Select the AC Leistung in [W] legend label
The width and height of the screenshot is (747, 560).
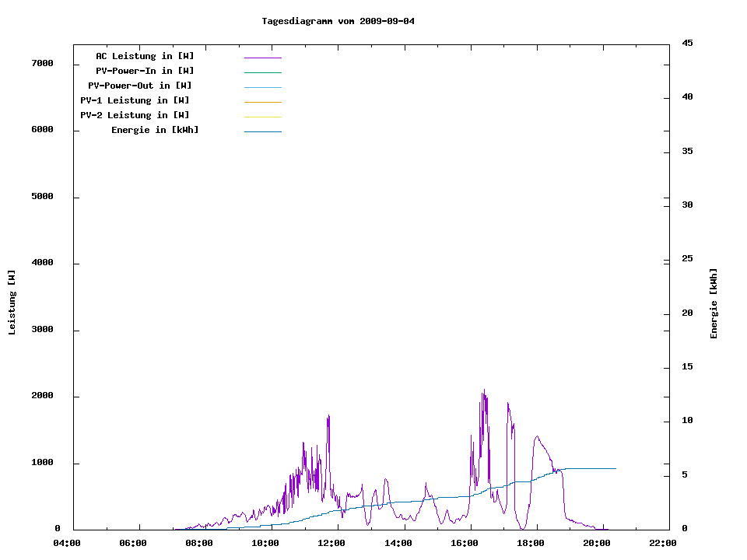coord(145,56)
